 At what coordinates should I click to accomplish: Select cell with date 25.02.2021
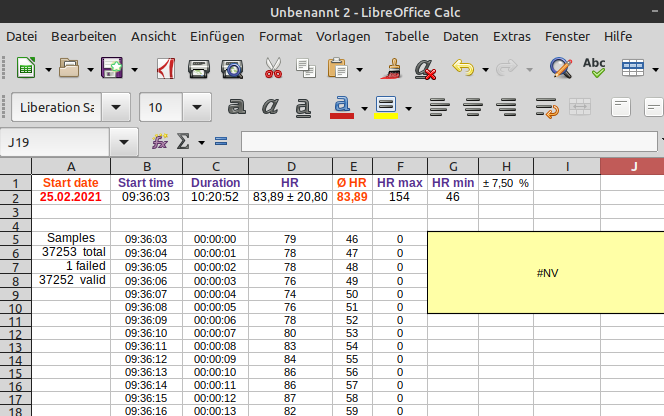71,197
